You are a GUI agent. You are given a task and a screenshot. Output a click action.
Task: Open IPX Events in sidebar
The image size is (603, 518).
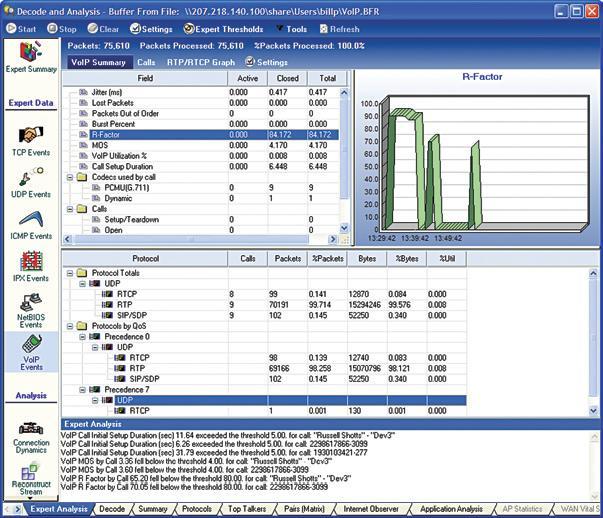[x=31, y=267]
